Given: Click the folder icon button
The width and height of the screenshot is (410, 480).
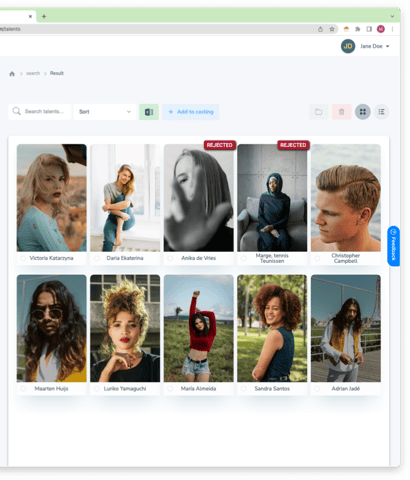Looking at the screenshot, I should 318,112.
